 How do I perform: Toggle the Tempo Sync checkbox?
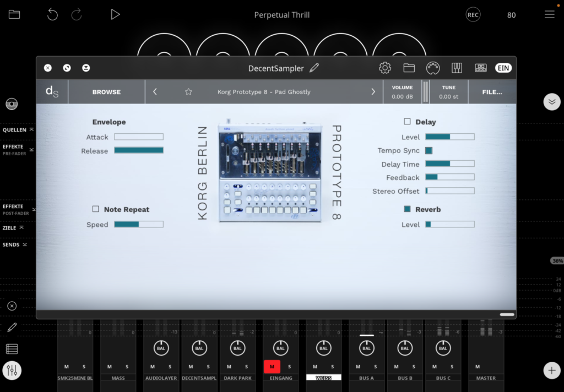[429, 150]
